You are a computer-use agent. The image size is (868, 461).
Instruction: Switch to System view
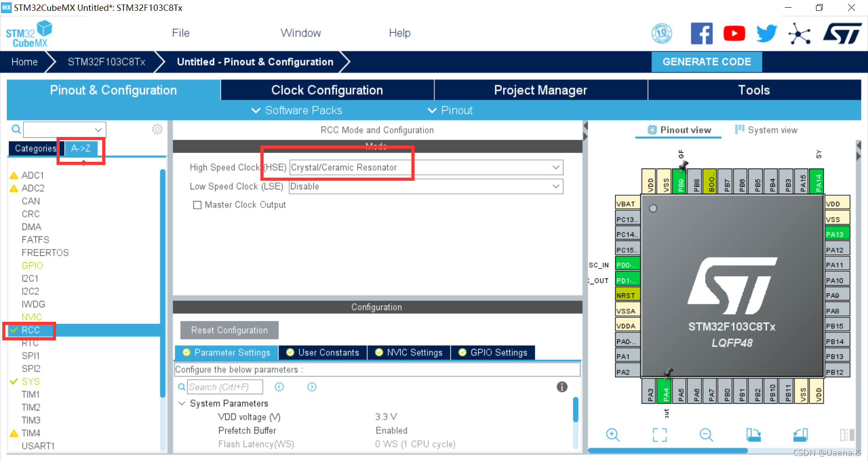(x=766, y=130)
